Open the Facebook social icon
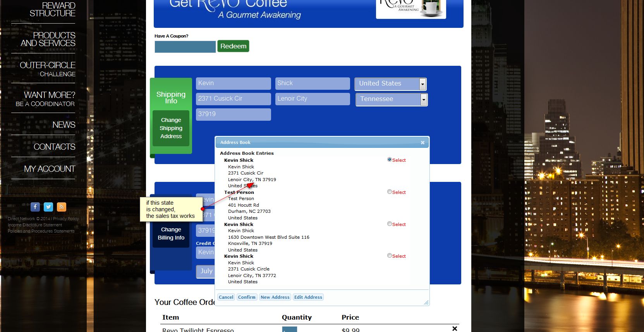Viewport: 644px width, 332px height. point(35,207)
